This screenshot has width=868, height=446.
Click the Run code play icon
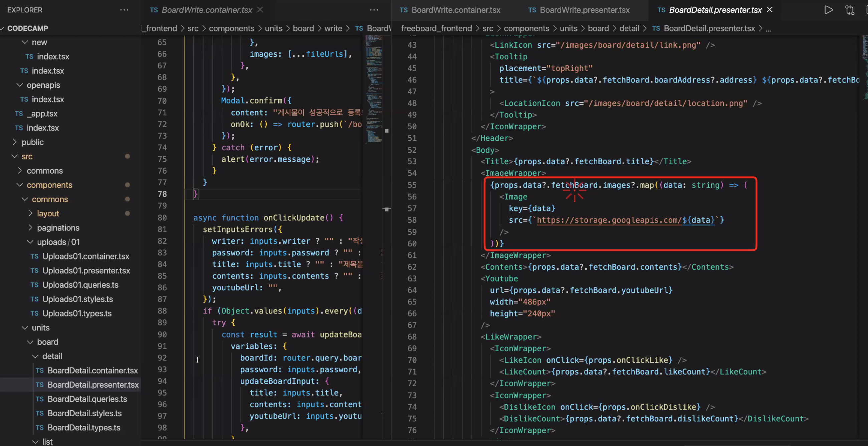[829, 10]
